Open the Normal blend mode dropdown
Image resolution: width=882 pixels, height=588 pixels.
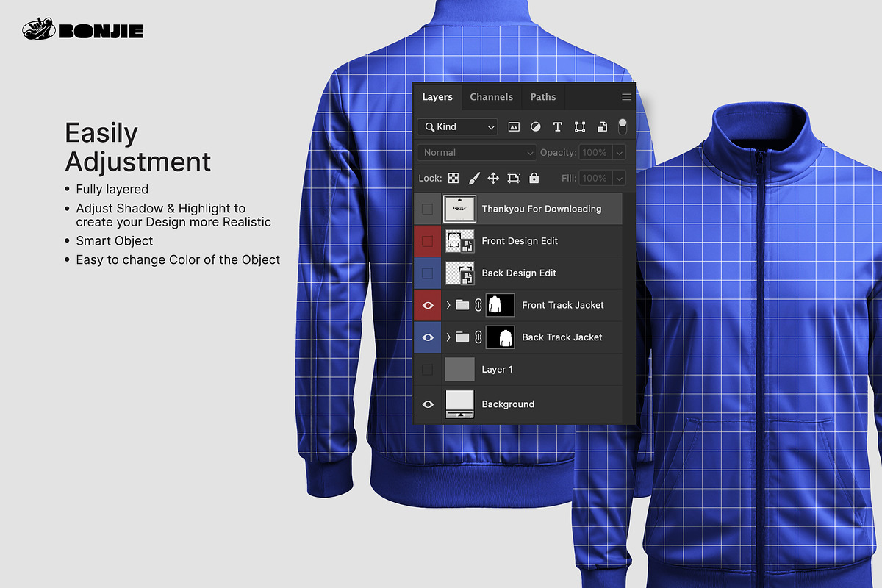(x=477, y=152)
